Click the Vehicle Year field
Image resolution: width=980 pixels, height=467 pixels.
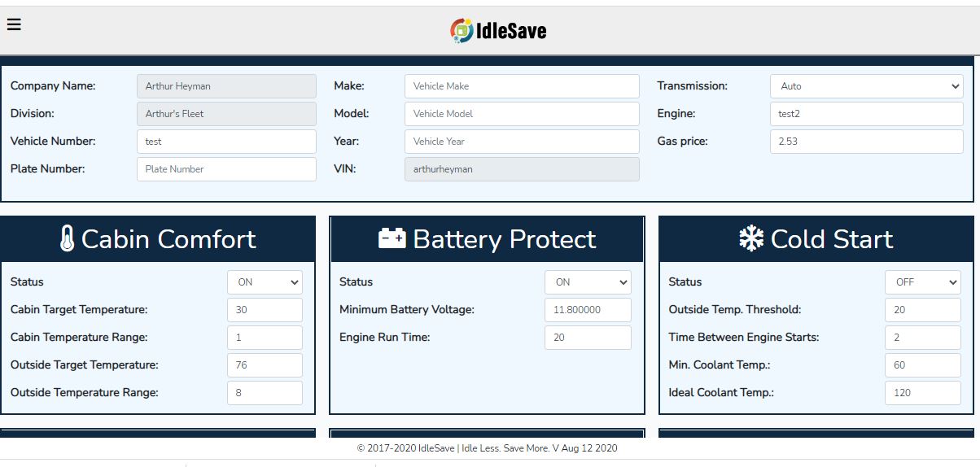pyautogui.click(x=521, y=142)
